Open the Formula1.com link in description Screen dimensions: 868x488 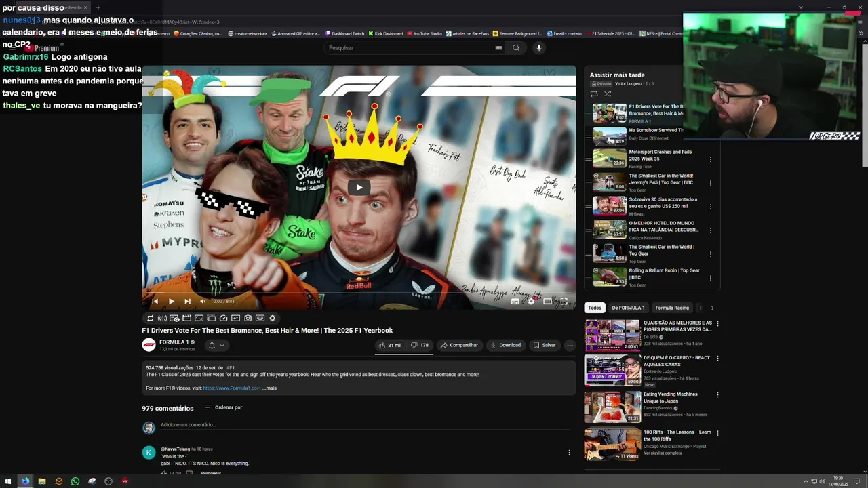pos(231,388)
